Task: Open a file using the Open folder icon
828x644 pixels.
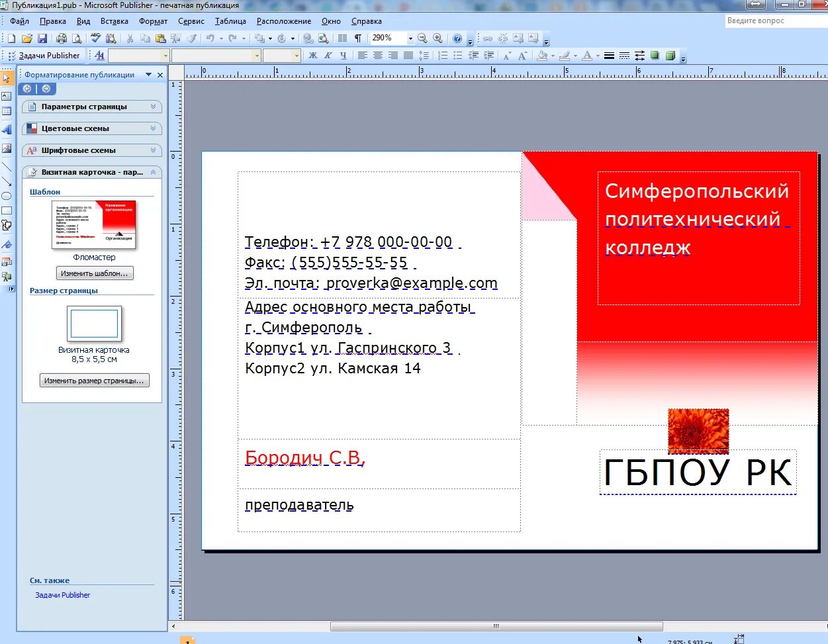Action: point(27,38)
